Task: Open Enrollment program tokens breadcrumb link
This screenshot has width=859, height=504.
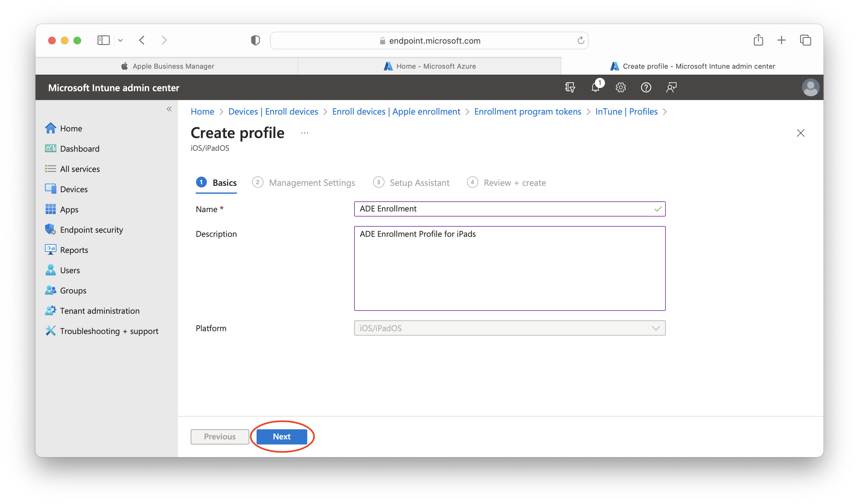Action: (528, 111)
